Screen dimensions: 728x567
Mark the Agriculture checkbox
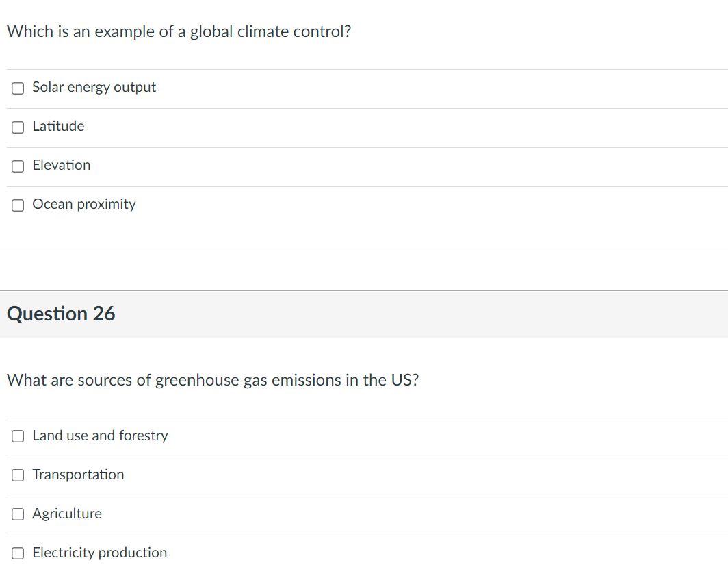click(18, 514)
